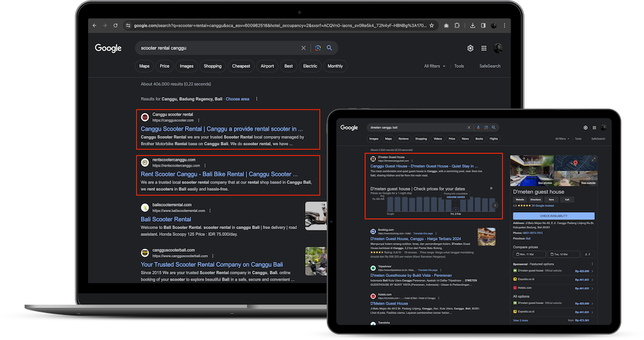Click next arrow on the price chart

click(x=495, y=205)
